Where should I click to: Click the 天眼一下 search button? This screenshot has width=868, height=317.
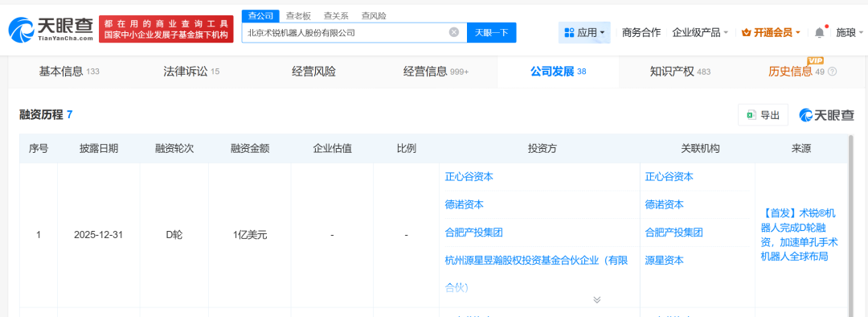pos(492,32)
